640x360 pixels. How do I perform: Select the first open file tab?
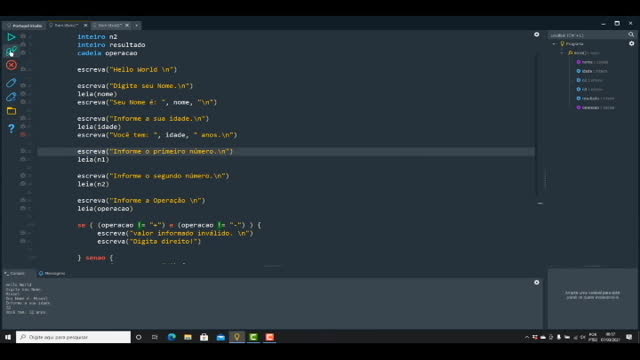65,25
